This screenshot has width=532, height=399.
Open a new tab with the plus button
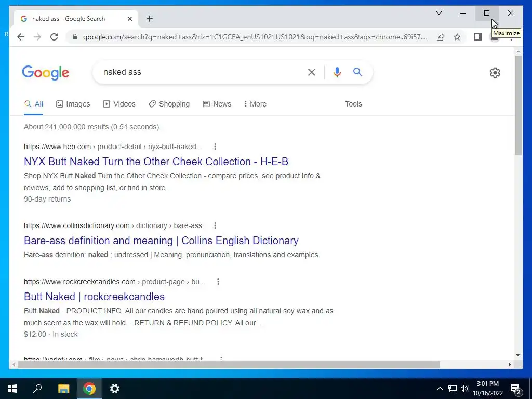coord(149,19)
